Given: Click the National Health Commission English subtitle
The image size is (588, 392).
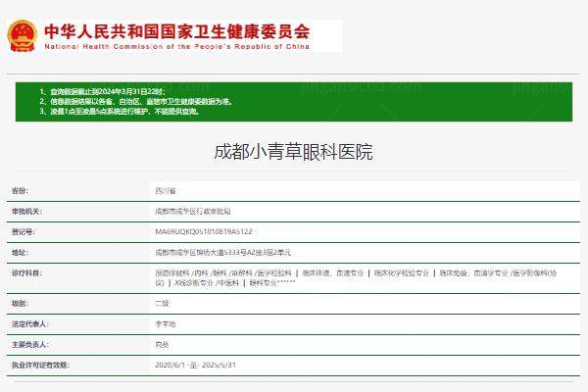Looking at the screenshot, I should tap(177, 46).
